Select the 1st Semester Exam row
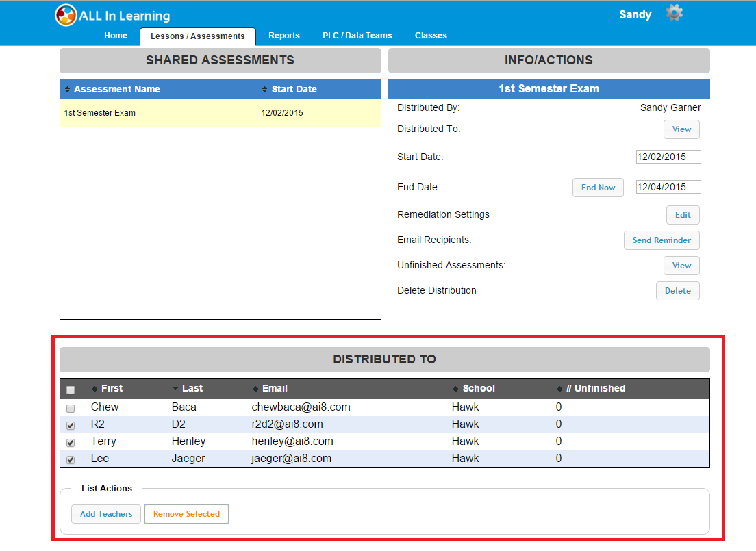The image size is (756, 551). [x=220, y=113]
